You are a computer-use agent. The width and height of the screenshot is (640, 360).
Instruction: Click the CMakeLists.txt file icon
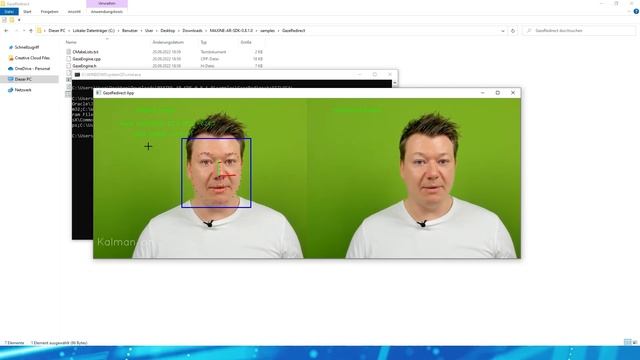(68, 52)
